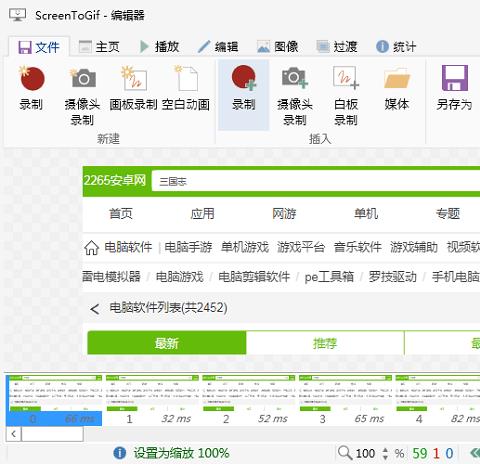Click 罗技驱动 tag link
The image size is (480, 464).
pos(393,277)
